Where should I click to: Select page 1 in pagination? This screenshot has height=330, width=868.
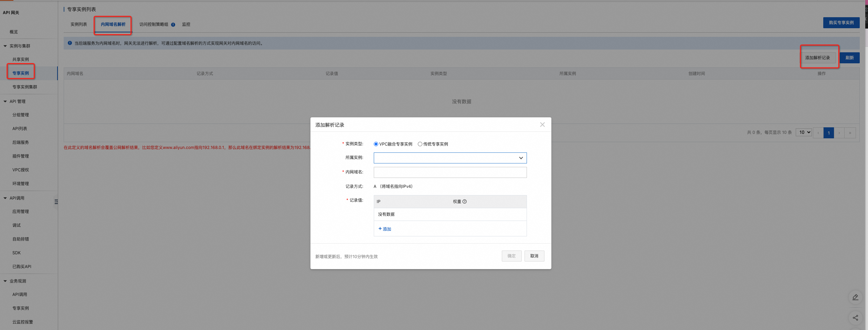[x=829, y=133]
